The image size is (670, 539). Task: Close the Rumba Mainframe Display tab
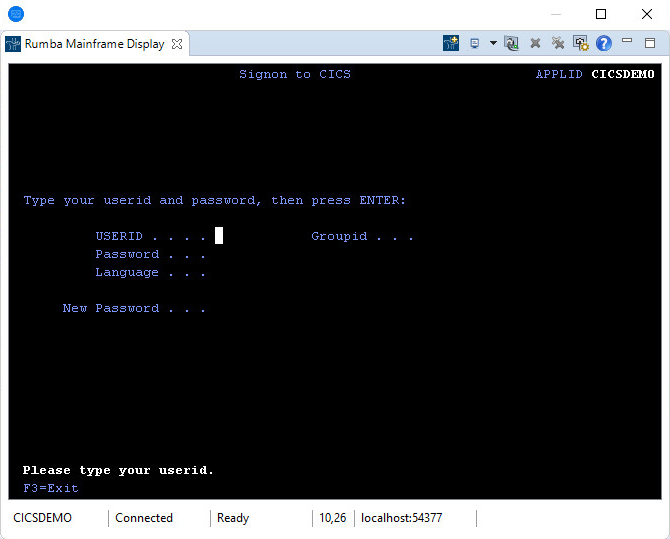(177, 44)
